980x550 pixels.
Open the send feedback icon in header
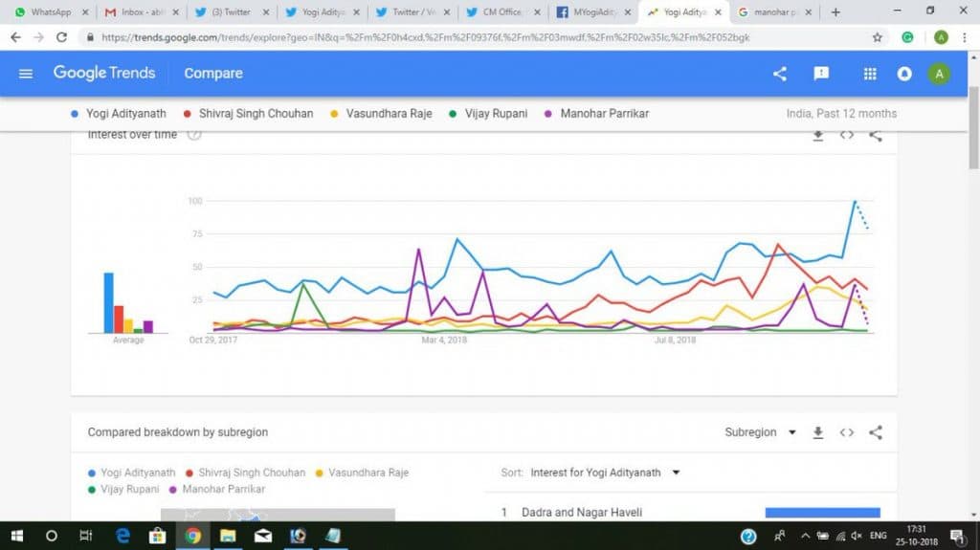[821, 74]
